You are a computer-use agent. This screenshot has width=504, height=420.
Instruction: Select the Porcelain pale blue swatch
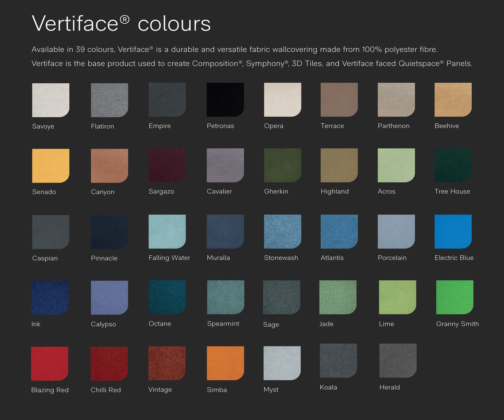click(396, 232)
